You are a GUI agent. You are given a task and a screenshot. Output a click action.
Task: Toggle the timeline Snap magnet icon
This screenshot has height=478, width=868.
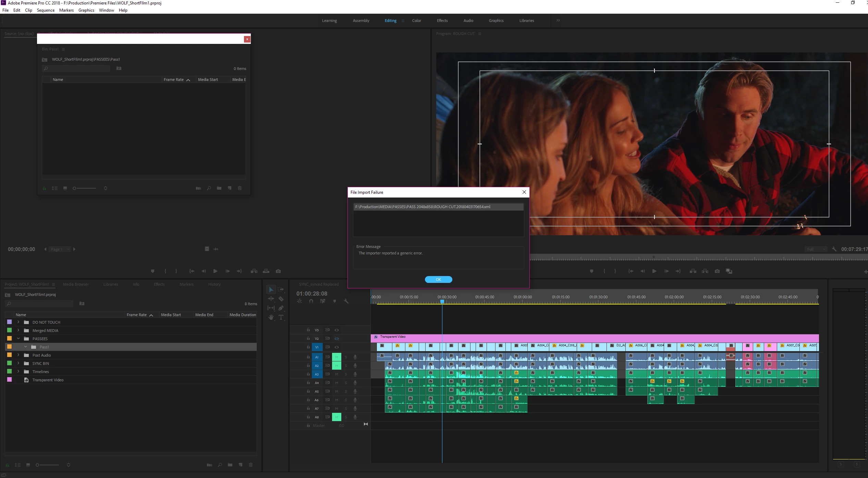click(x=311, y=301)
